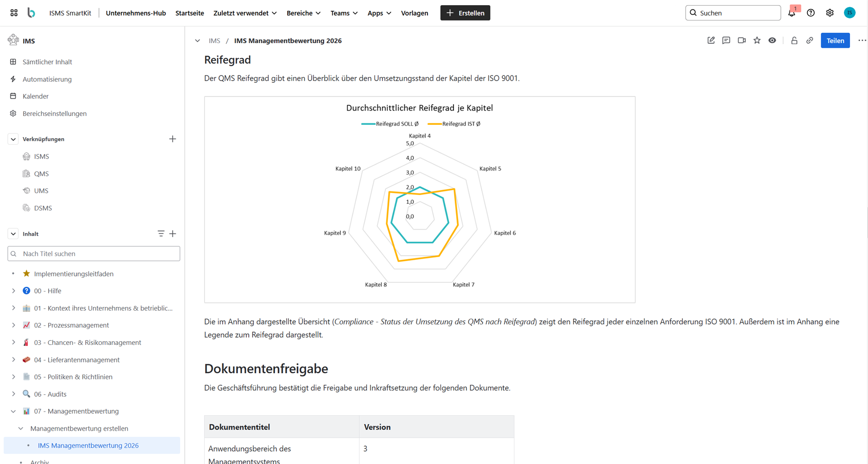Screen dimensions: 868x464
Task: Go to Startseite in top navigation
Action: point(189,13)
